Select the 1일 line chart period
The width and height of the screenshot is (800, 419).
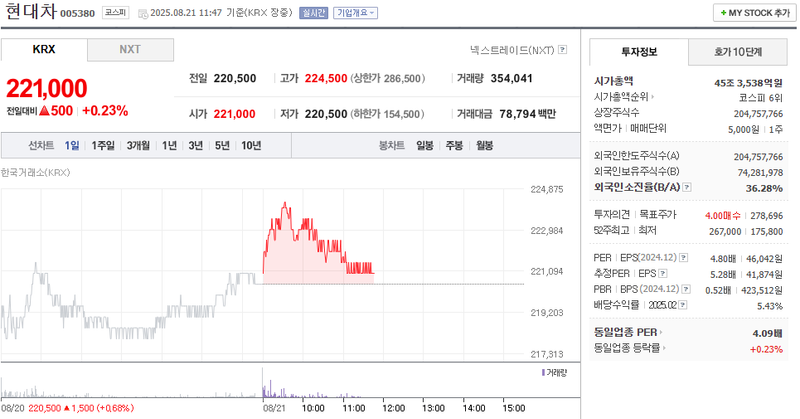[x=72, y=145]
